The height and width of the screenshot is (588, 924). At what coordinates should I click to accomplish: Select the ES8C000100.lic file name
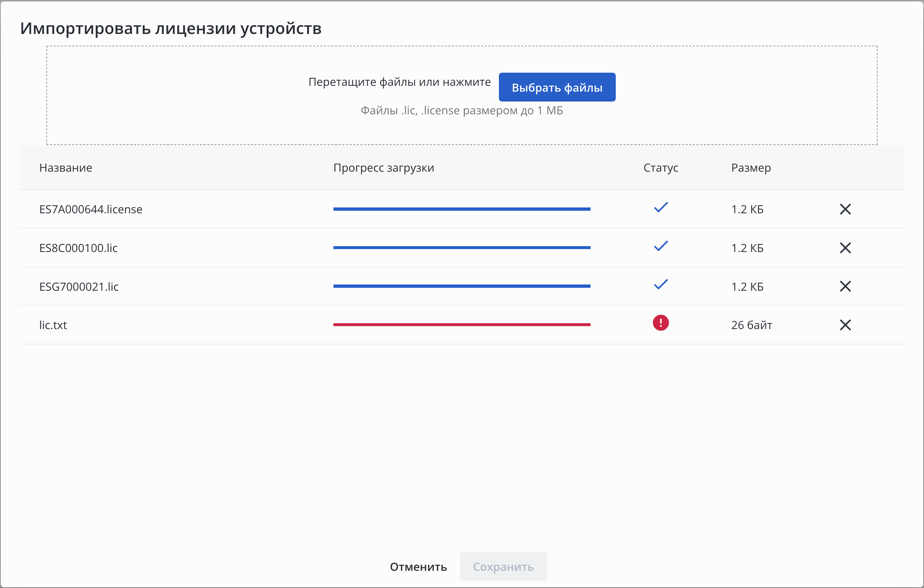(78, 248)
